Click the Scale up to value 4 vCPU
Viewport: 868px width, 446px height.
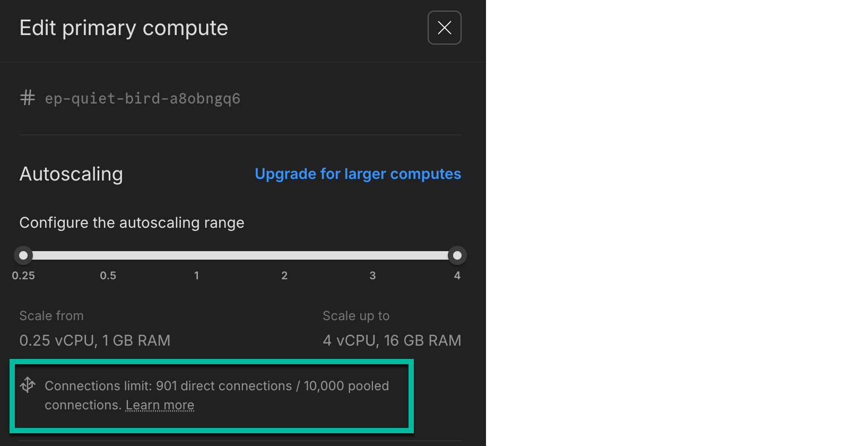click(392, 340)
